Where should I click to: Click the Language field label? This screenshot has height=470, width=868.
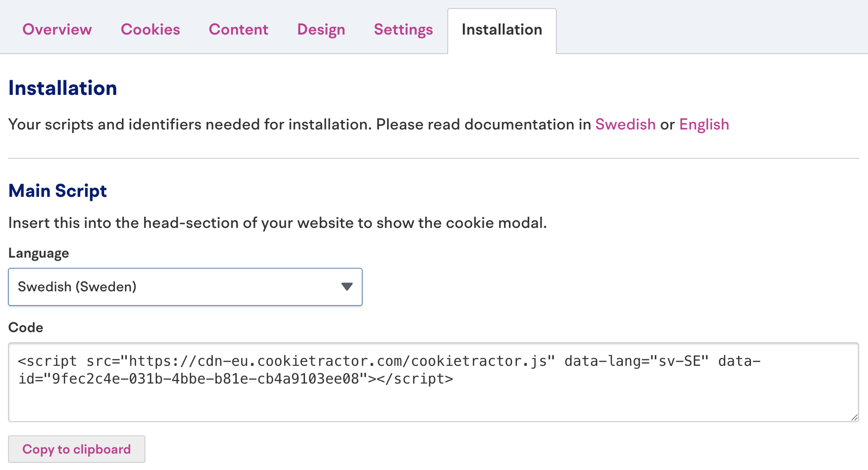click(x=39, y=253)
